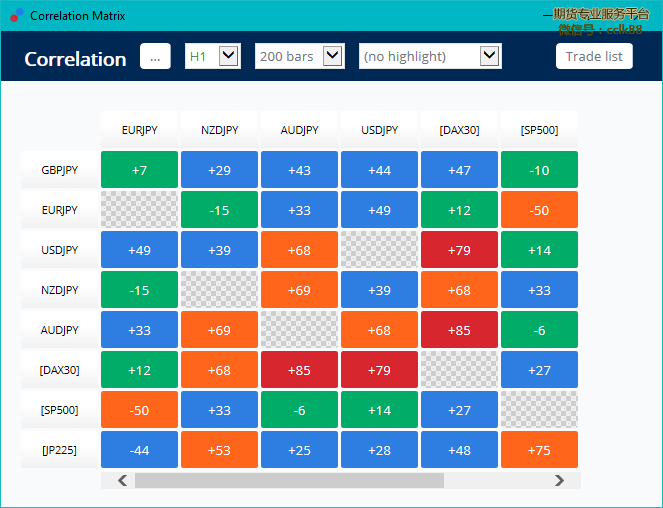This screenshot has width=663, height=508.
Task: Click the green +7 GBPJPY/EURJPY cell
Action: [x=140, y=170]
